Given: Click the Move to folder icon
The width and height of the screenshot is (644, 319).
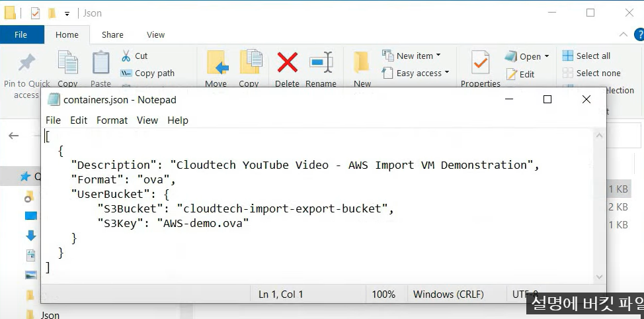Looking at the screenshot, I should point(216,62).
